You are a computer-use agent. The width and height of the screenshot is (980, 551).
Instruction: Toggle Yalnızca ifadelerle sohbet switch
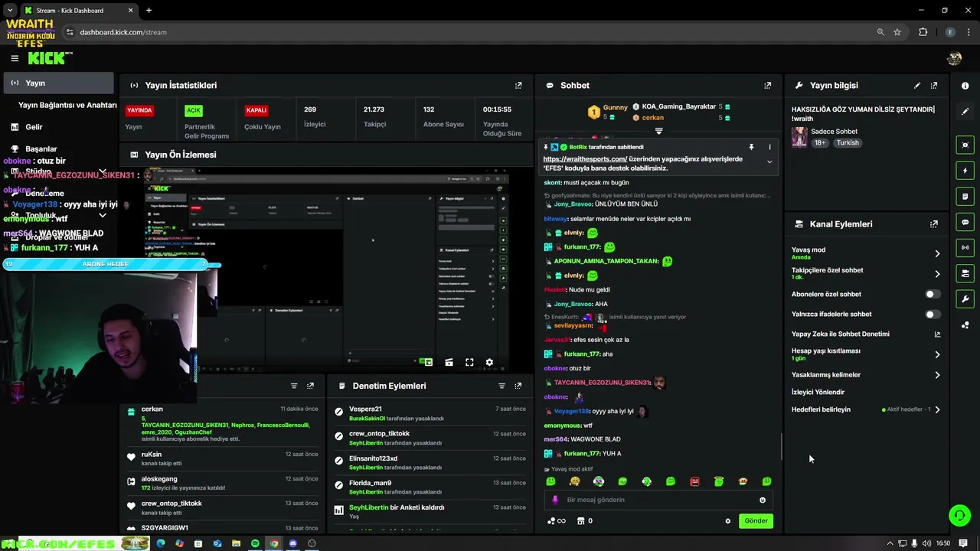point(932,314)
